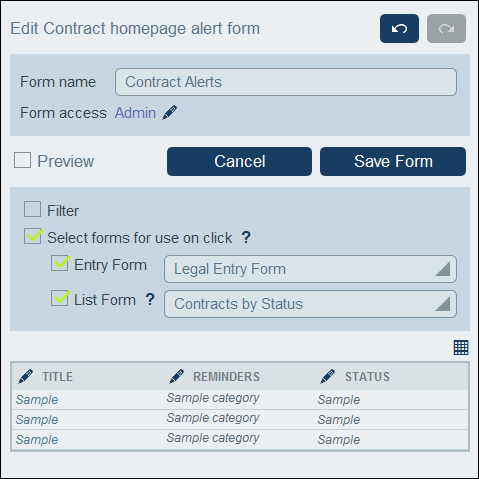
Task: Tick the Filter checkbox
Action: 32,209
